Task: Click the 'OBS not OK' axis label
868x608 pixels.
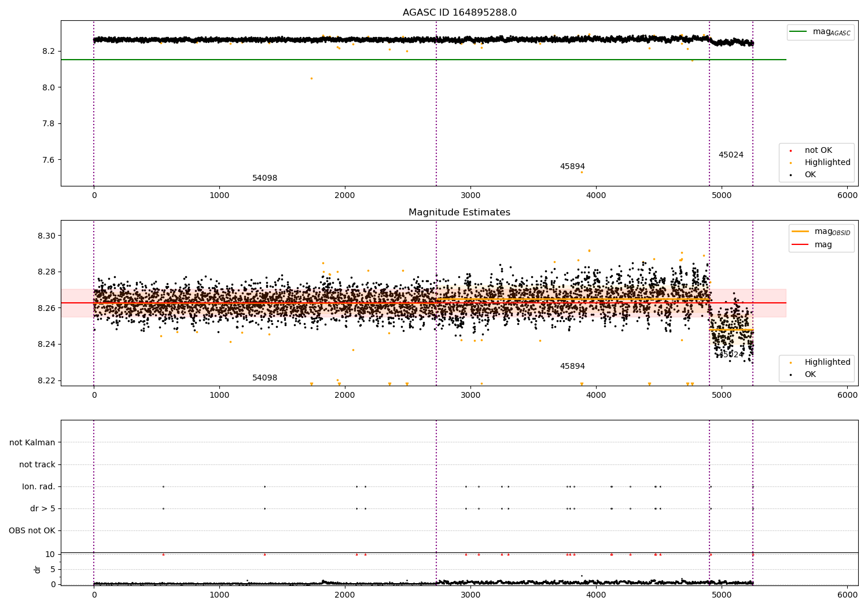Action: pos(32,530)
